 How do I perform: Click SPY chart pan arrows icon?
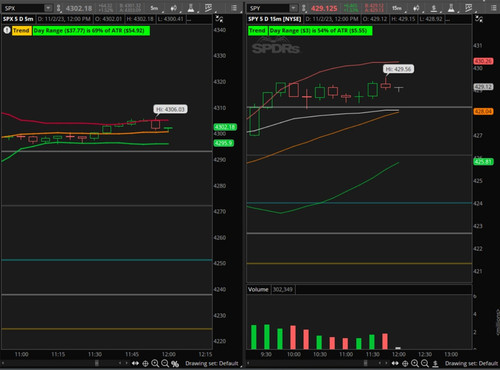[395, 364]
